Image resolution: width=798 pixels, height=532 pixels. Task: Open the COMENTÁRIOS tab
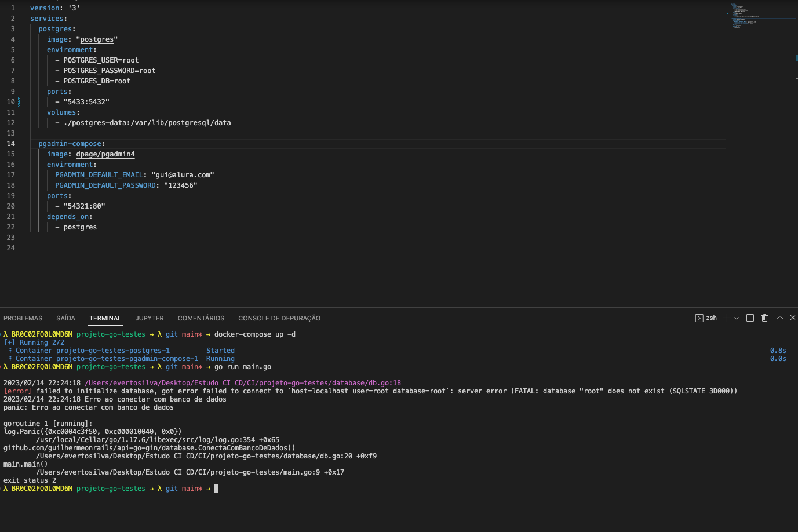tap(201, 318)
